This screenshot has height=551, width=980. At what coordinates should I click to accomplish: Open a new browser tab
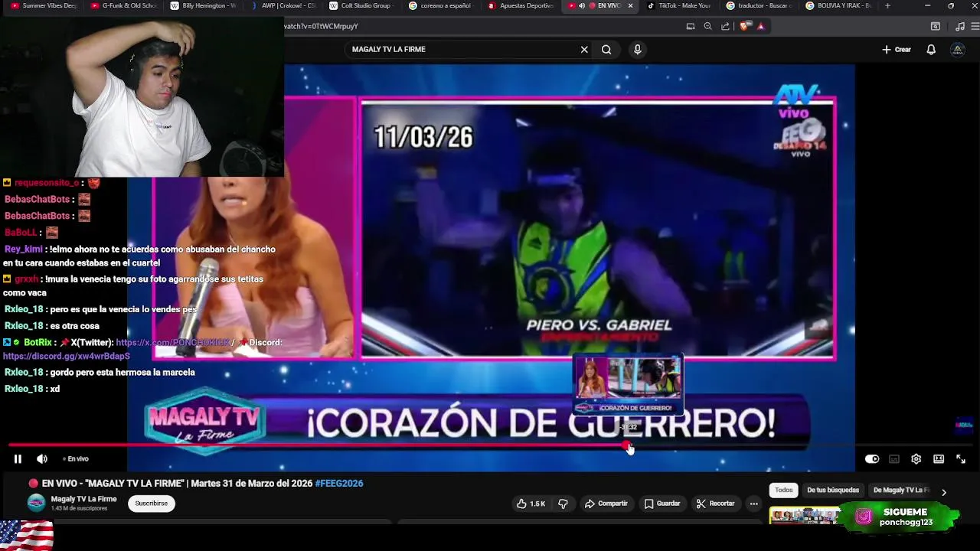[x=887, y=5]
